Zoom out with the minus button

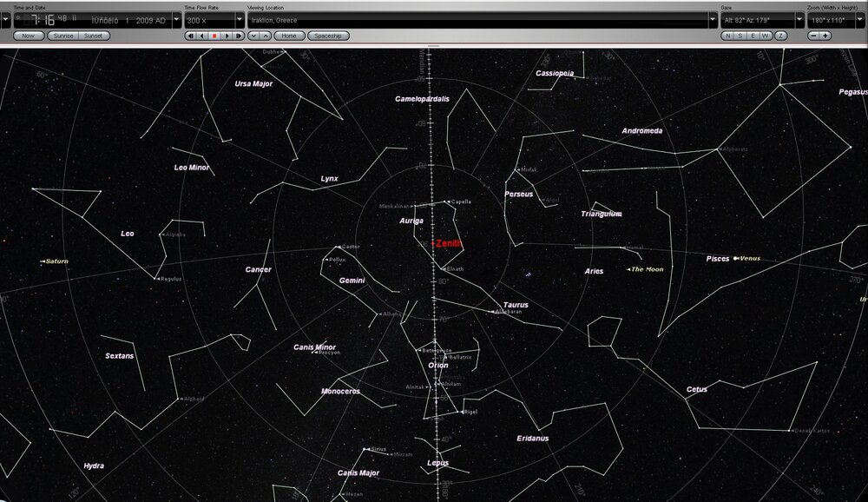click(813, 36)
